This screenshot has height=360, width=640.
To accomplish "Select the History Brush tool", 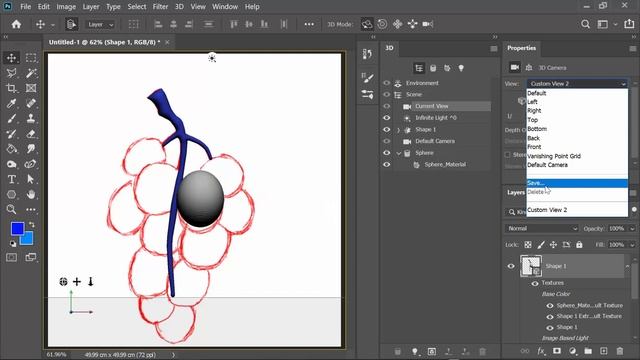I will coord(11,133).
